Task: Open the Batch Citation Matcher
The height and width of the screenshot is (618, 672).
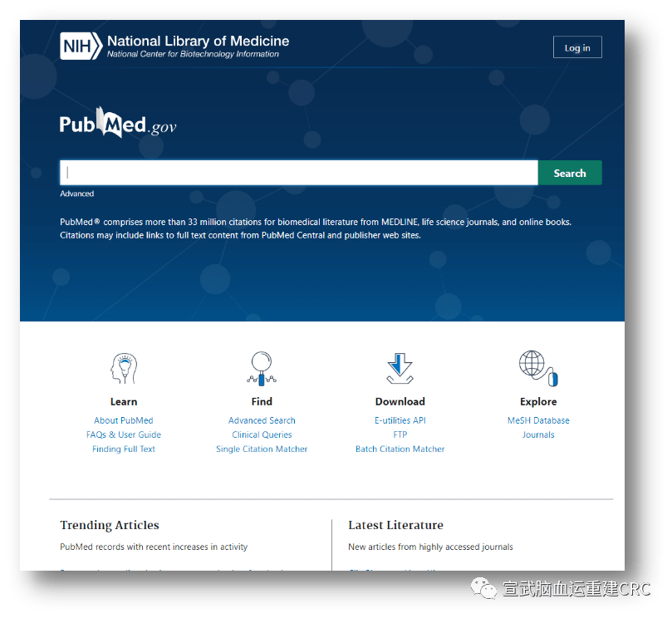Action: click(400, 449)
